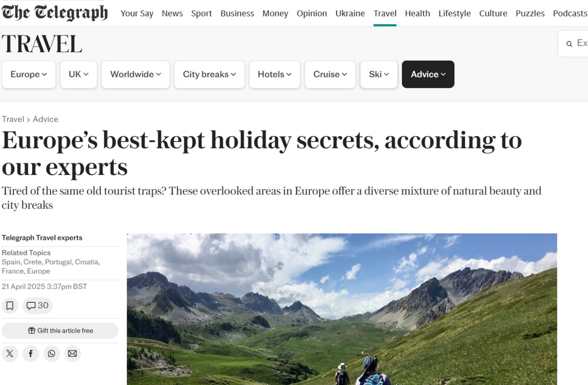Open the Advice dropdown

pyautogui.click(x=428, y=74)
